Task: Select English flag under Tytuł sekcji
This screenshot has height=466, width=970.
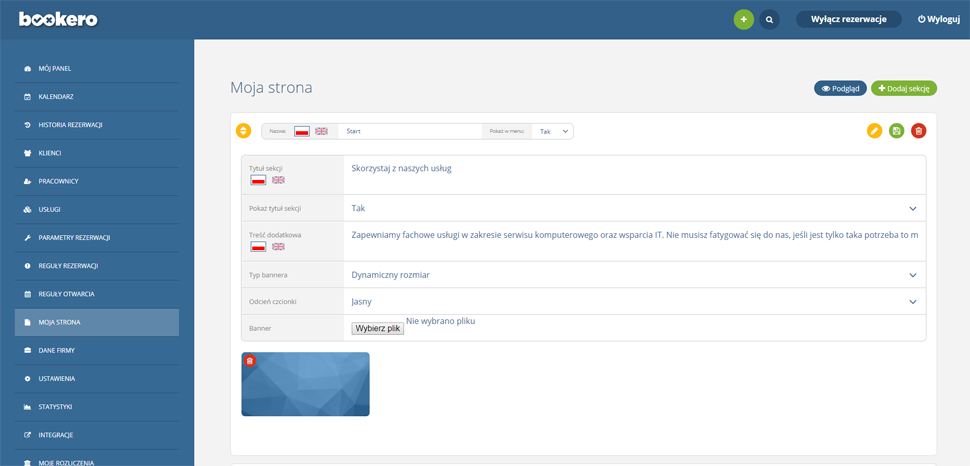Action: 278,180
